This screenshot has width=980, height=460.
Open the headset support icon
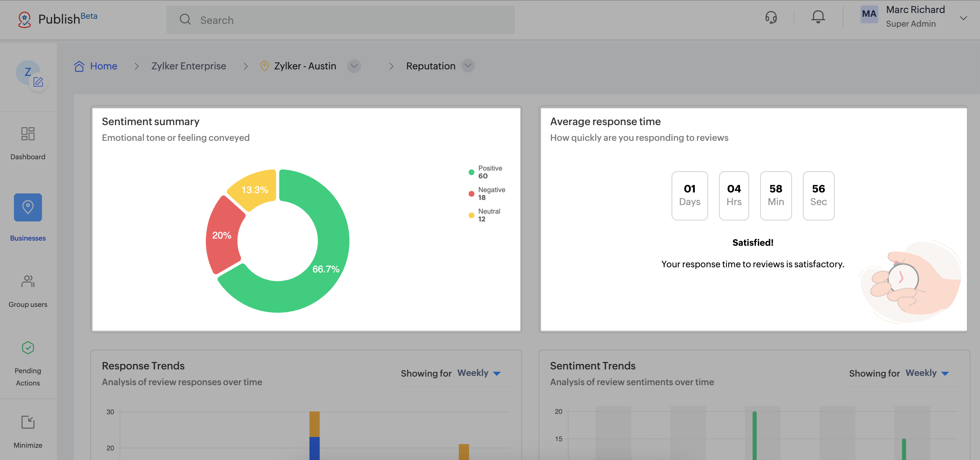(771, 17)
